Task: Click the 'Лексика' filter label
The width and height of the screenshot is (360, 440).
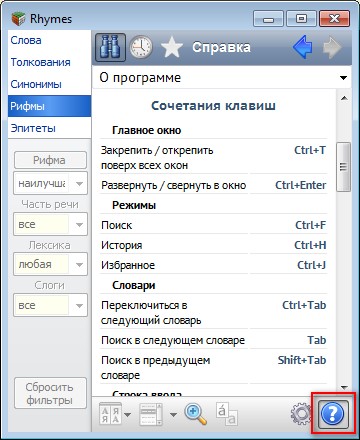Action: pos(49,245)
